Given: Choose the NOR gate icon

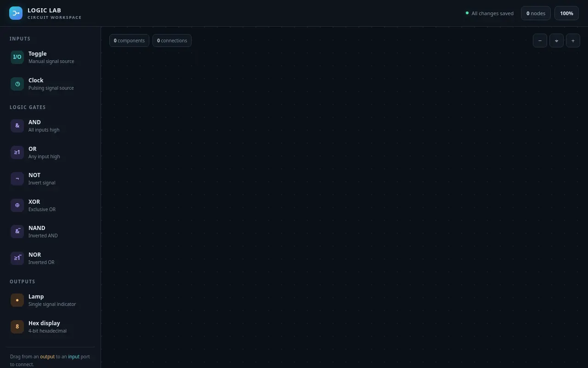Looking at the screenshot, I should [17, 258].
